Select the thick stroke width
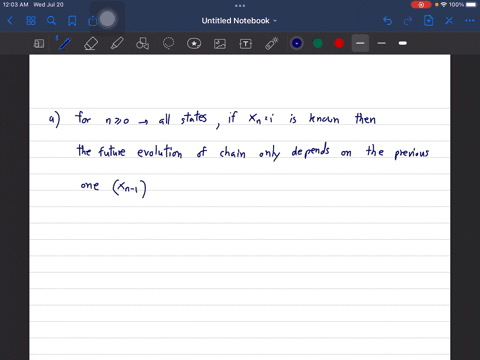The height and width of the screenshot is (360, 480). click(x=403, y=43)
